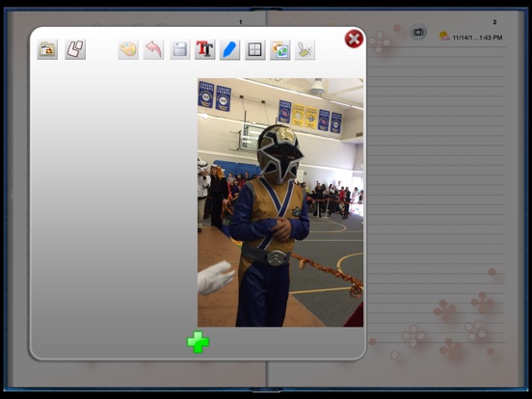Save using the floppy disk icon
532x399 pixels.
180,49
